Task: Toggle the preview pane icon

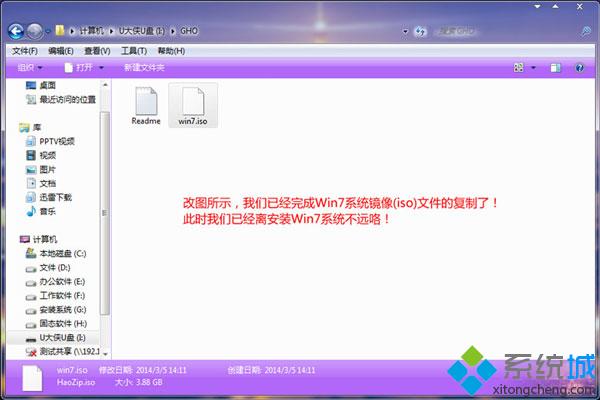Action: 555,68
